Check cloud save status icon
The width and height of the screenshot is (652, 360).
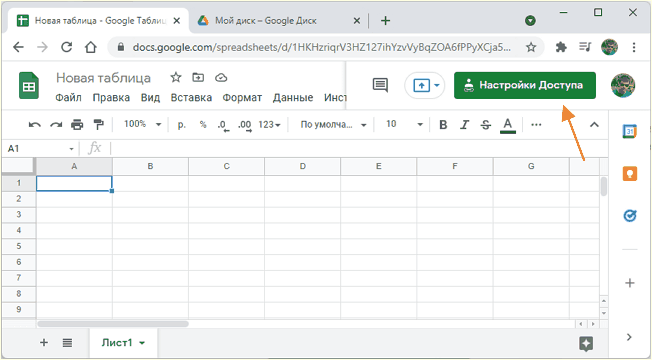[221, 77]
